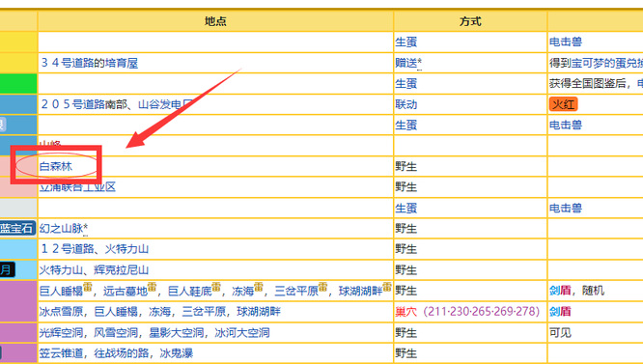The image size is (643, 364).
Task: Click the thunder icon after 三岔平原
Action: pos(323,287)
